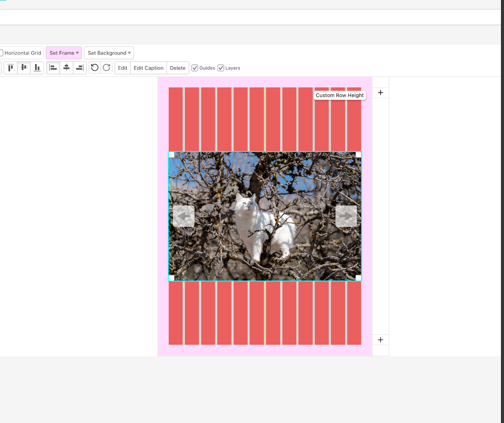The height and width of the screenshot is (423, 504).
Task: Go to previous image with left arrow
Action: [184, 216]
